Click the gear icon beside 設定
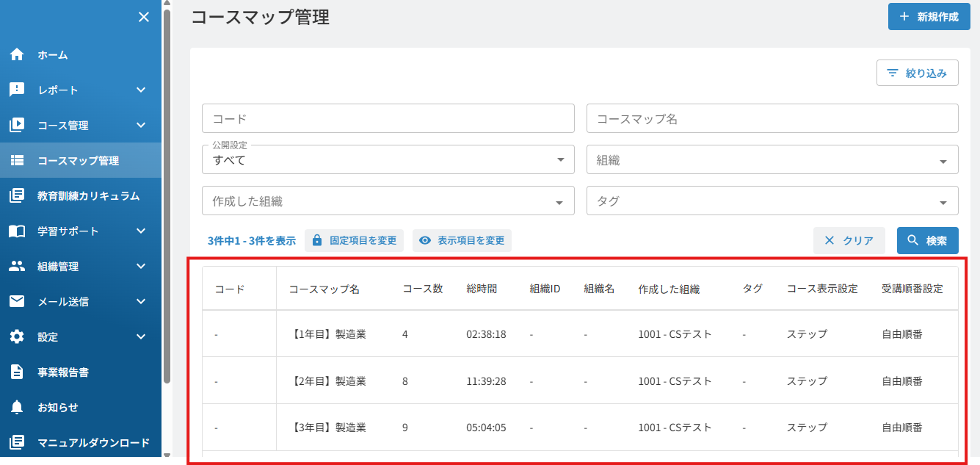This screenshot has height=465, width=980. [17, 336]
